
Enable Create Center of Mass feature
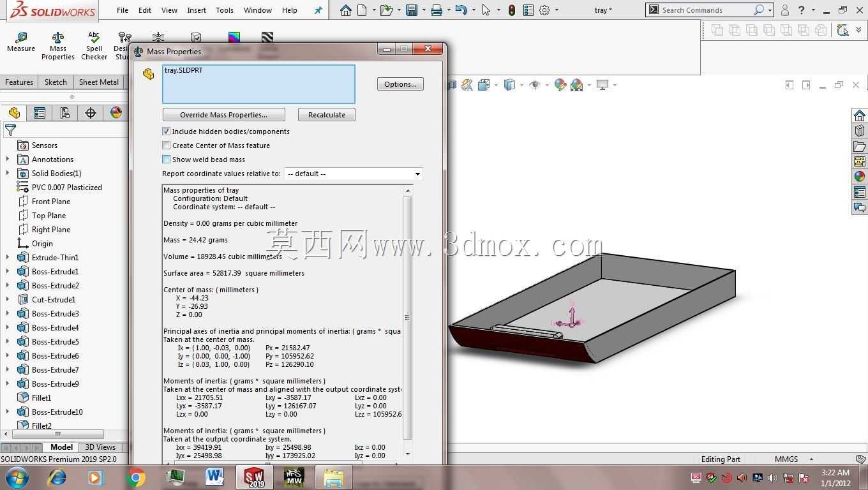click(x=167, y=145)
